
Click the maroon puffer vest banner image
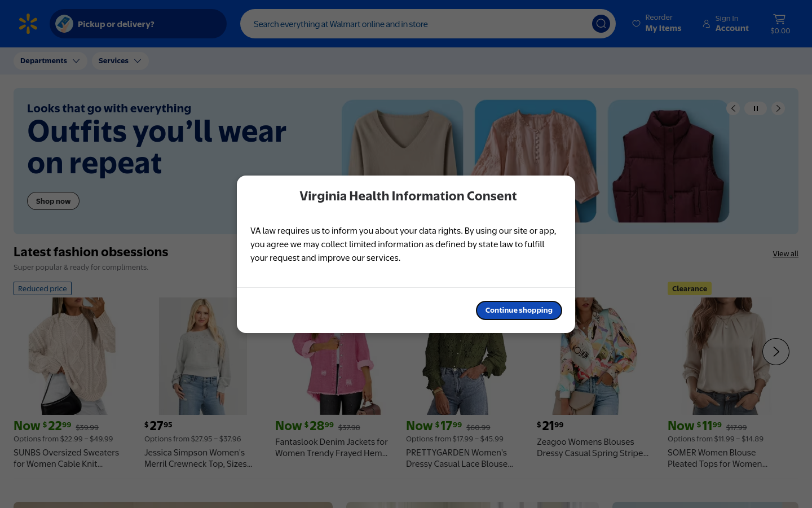pos(668,161)
